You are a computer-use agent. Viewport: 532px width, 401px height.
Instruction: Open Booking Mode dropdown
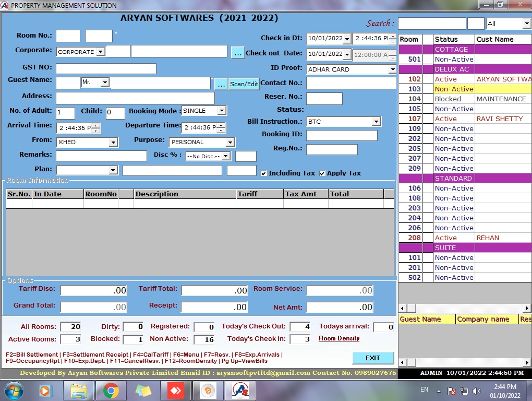(222, 111)
